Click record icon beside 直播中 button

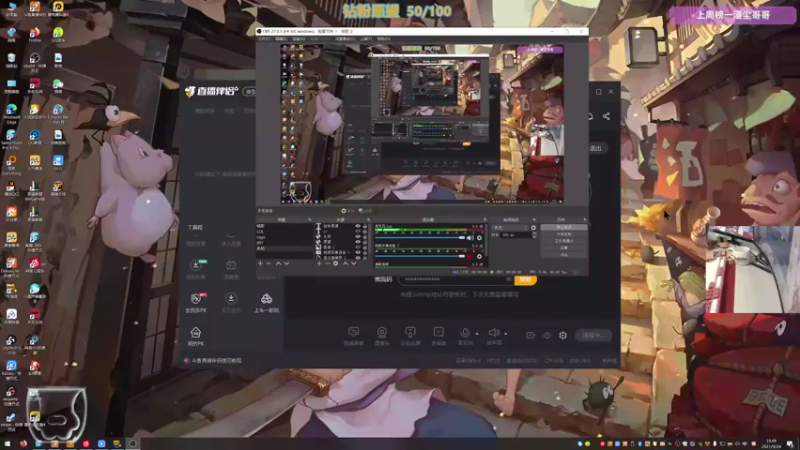pos(531,335)
